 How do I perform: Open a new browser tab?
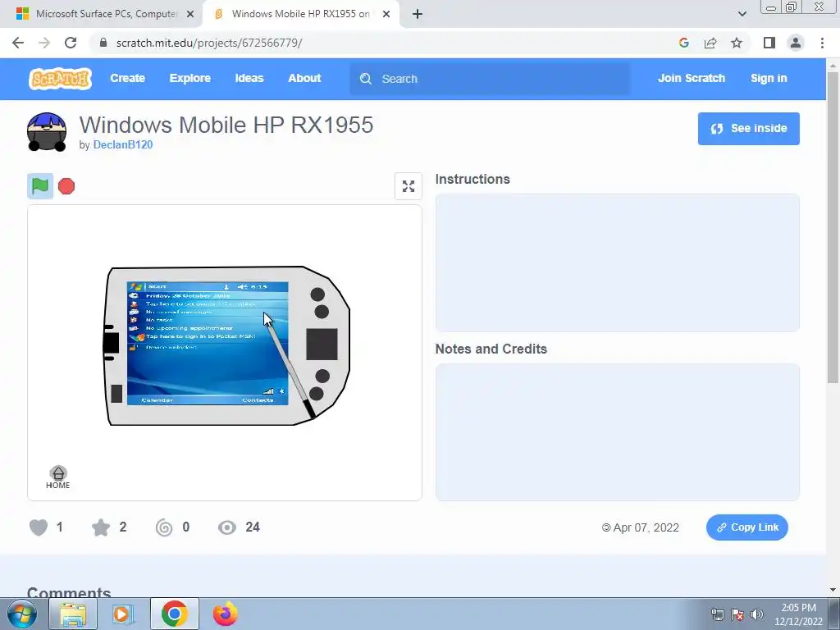coord(418,15)
